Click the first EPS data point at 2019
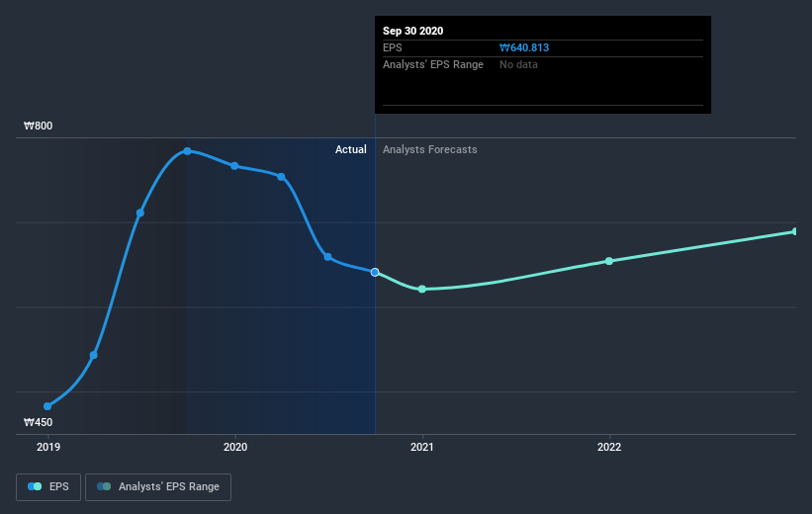 (47, 406)
